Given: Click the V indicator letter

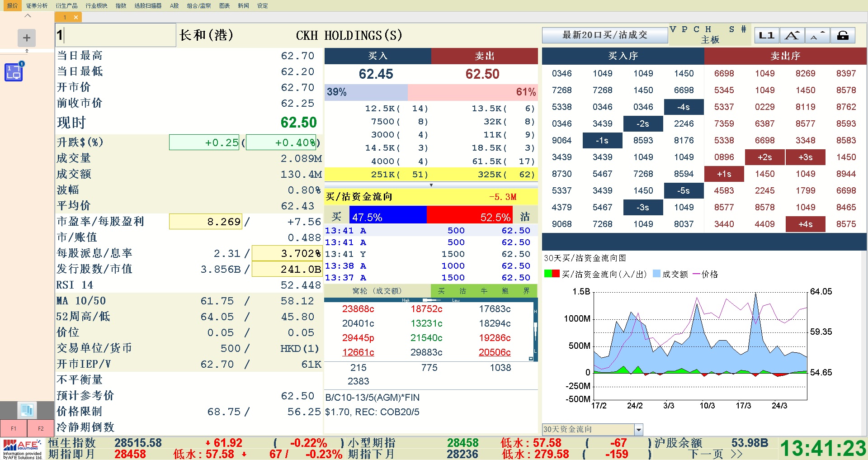Looking at the screenshot, I should [673, 29].
